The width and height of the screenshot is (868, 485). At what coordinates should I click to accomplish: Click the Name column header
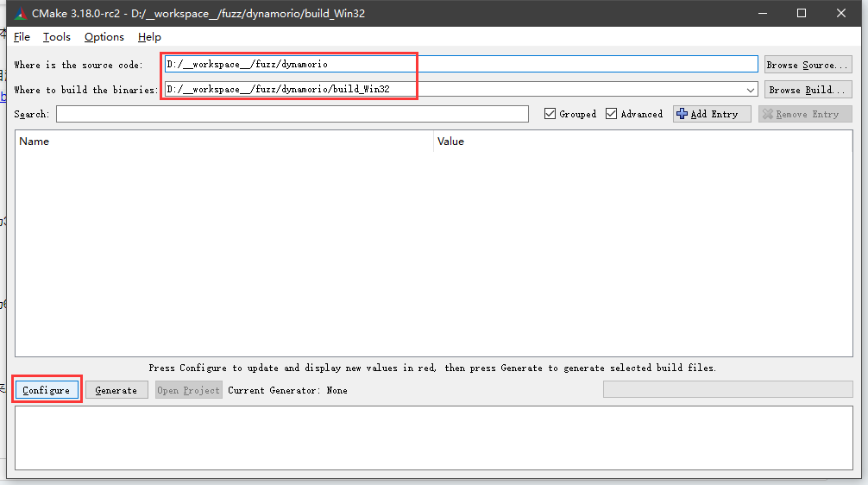[x=224, y=142]
